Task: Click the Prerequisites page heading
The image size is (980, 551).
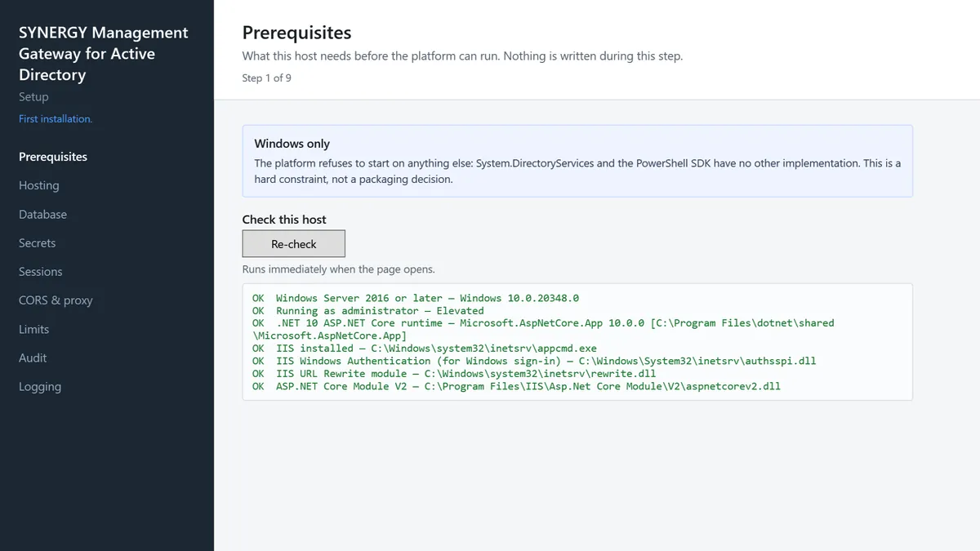Action: (297, 33)
